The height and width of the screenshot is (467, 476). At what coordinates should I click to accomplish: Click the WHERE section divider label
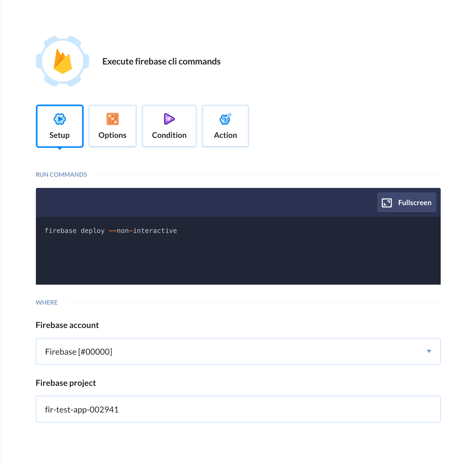click(46, 302)
